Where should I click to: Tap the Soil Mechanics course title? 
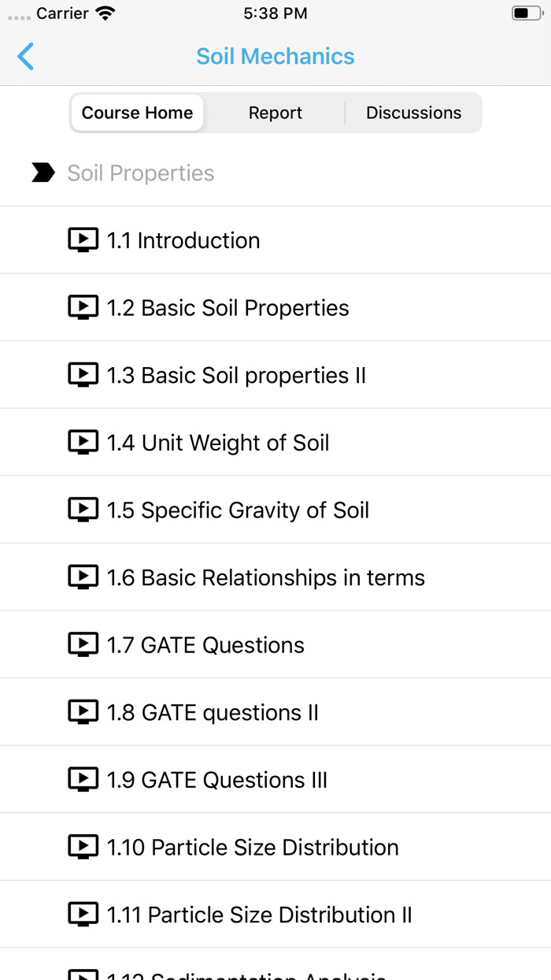(275, 56)
